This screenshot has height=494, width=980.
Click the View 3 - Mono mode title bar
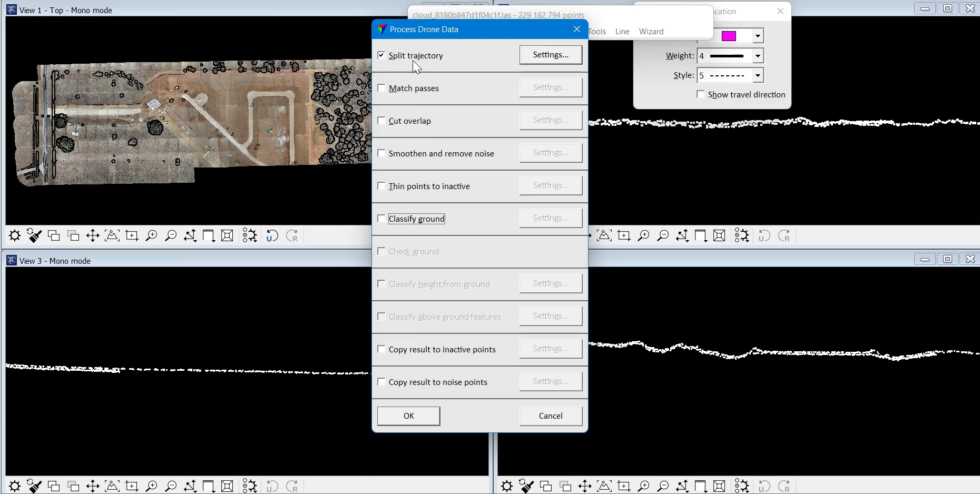pyautogui.click(x=55, y=261)
